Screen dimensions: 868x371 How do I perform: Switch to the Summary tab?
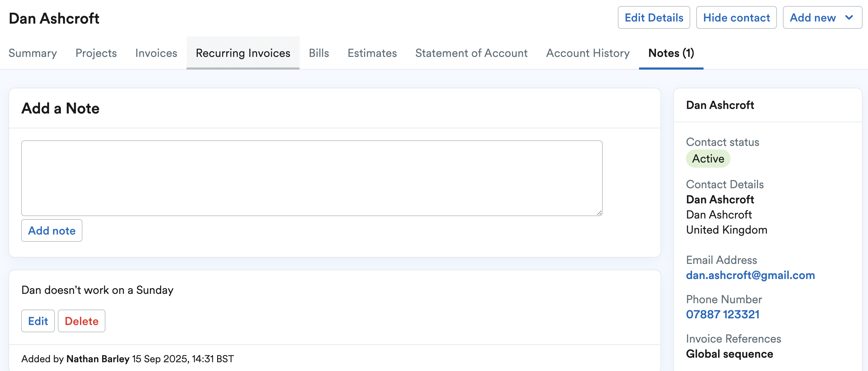(x=33, y=53)
